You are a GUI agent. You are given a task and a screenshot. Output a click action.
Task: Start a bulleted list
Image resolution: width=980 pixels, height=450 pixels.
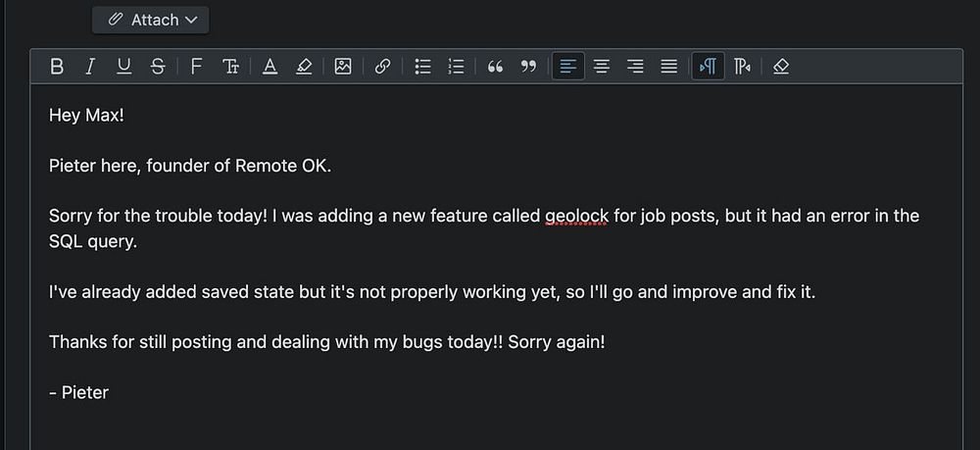coord(423,67)
